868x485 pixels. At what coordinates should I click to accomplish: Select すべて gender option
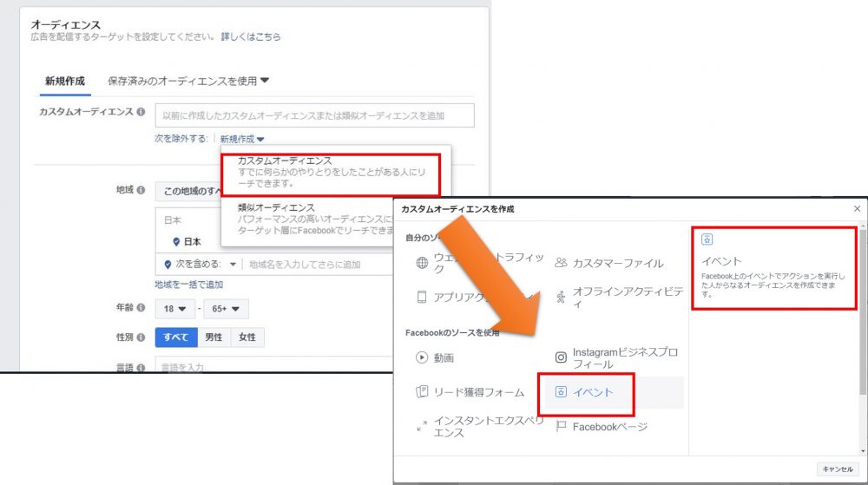[x=176, y=338]
